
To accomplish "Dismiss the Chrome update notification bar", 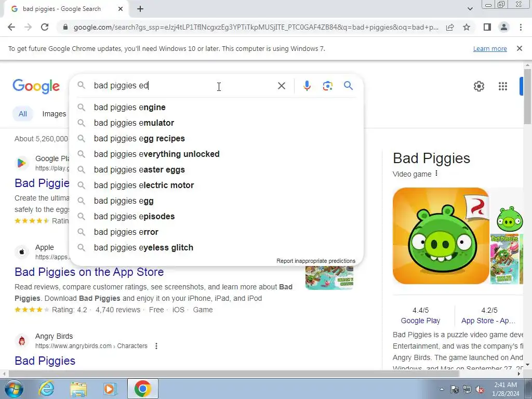I will [x=519, y=48].
